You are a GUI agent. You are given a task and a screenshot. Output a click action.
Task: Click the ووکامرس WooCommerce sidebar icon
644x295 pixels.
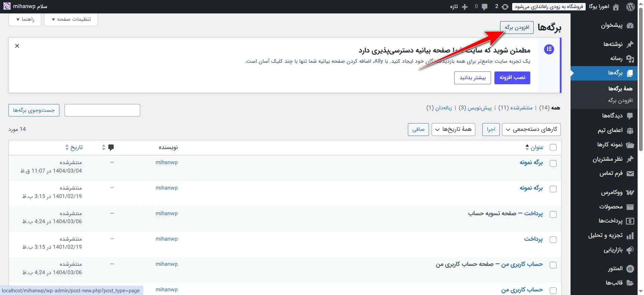pyautogui.click(x=630, y=193)
